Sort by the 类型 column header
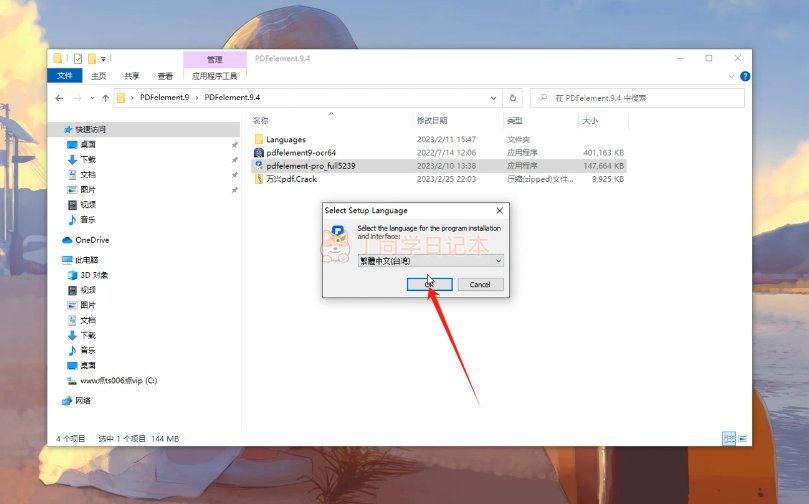This screenshot has width=809, height=504. click(x=514, y=121)
